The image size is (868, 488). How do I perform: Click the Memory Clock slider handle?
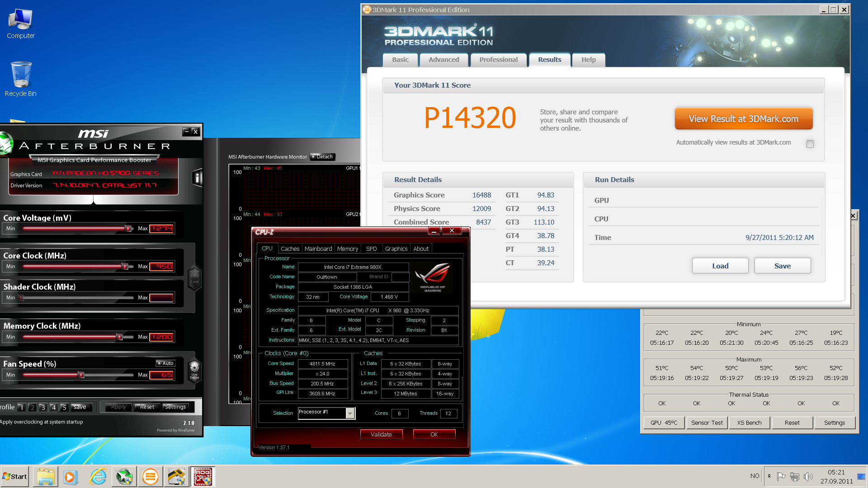click(x=119, y=337)
